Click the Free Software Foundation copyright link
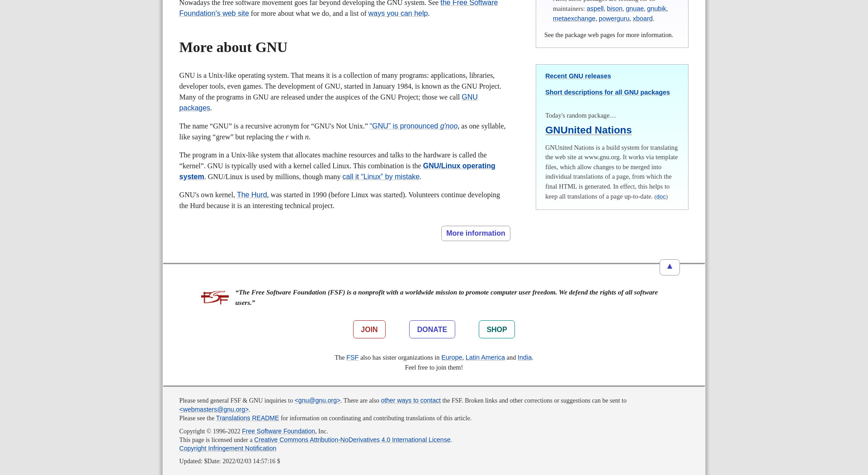 (x=278, y=431)
